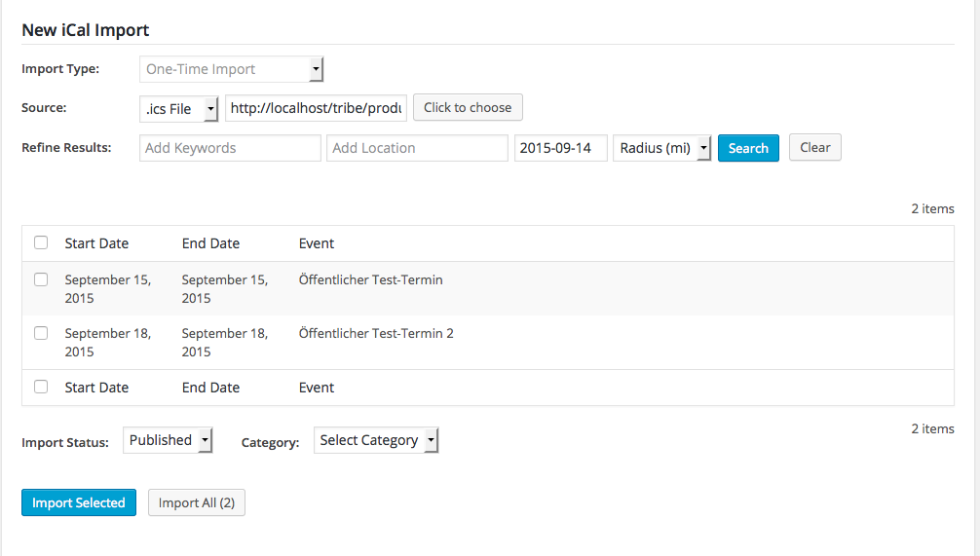
Task: Click the Öffentlicher Test-Termin 2 event row
Action: click(x=376, y=333)
